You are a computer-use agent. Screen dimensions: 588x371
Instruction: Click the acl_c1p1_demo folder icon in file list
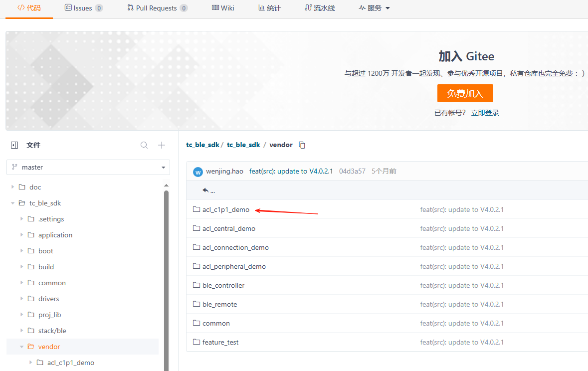196,209
